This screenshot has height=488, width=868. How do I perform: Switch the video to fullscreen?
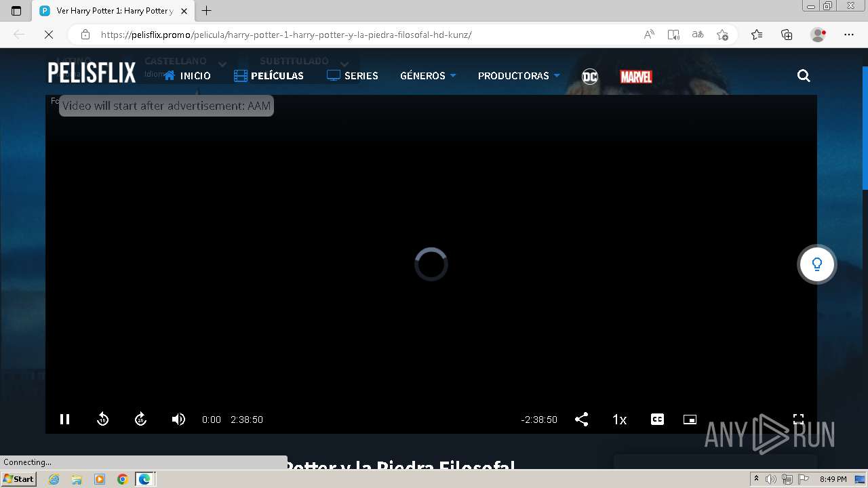799,419
